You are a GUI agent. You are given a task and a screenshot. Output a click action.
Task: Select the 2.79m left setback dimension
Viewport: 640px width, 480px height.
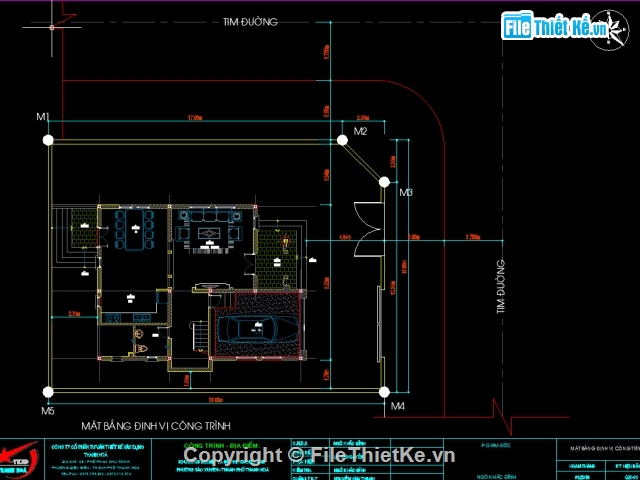[x=74, y=314]
